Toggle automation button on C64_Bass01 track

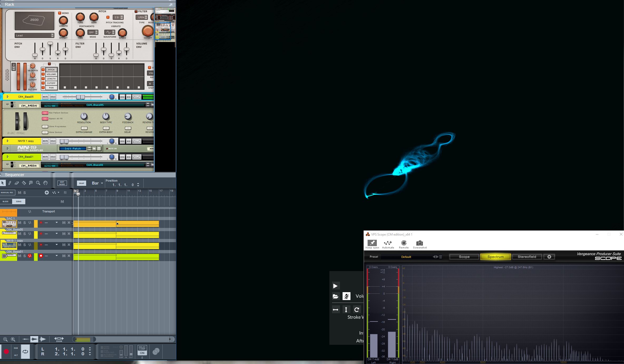coord(30,256)
